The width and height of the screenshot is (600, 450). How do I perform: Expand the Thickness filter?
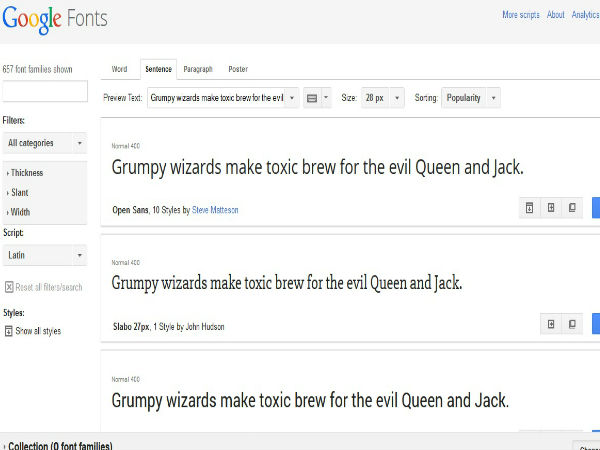click(x=27, y=173)
